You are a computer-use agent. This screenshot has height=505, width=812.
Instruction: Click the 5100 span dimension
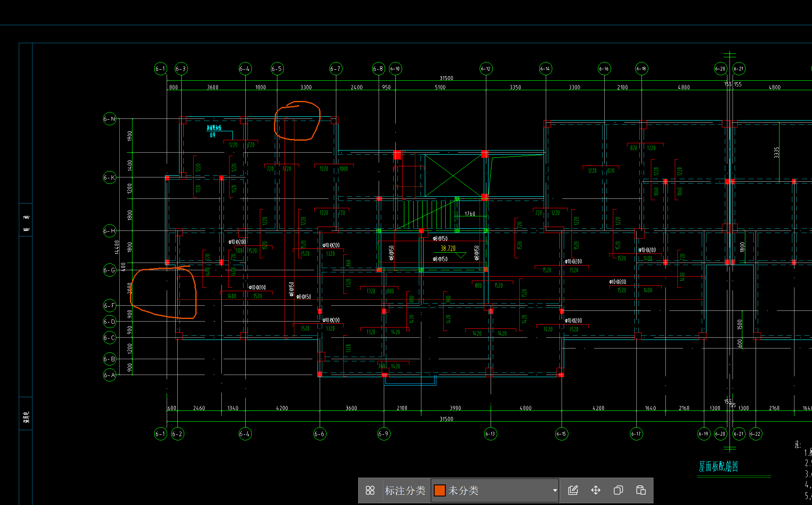pyautogui.click(x=440, y=87)
